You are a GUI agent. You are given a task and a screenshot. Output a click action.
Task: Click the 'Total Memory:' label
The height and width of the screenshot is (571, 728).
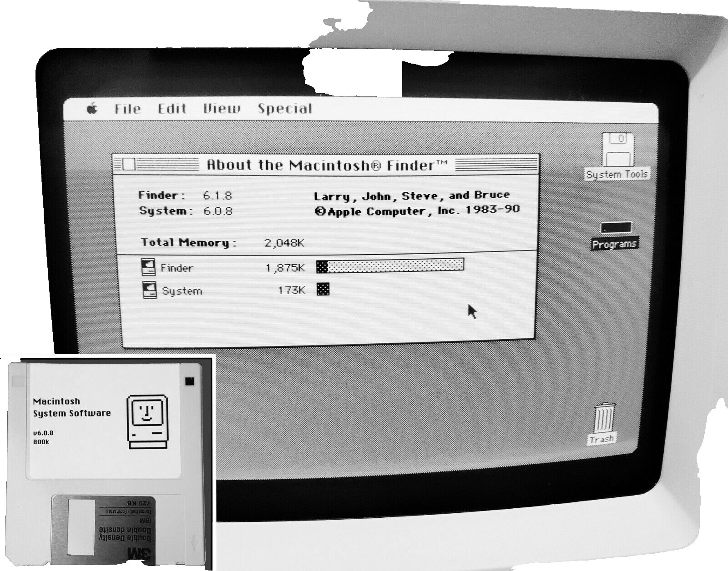tap(189, 242)
